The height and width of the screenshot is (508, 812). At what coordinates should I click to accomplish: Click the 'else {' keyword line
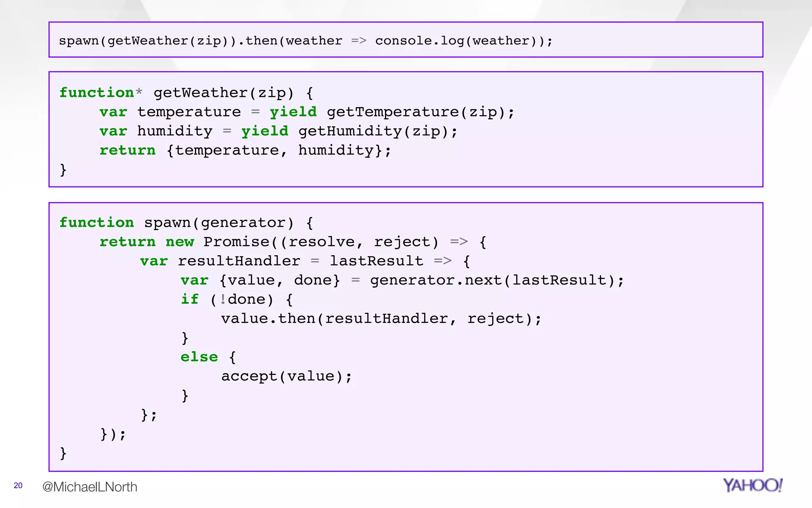tap(209, 357)
